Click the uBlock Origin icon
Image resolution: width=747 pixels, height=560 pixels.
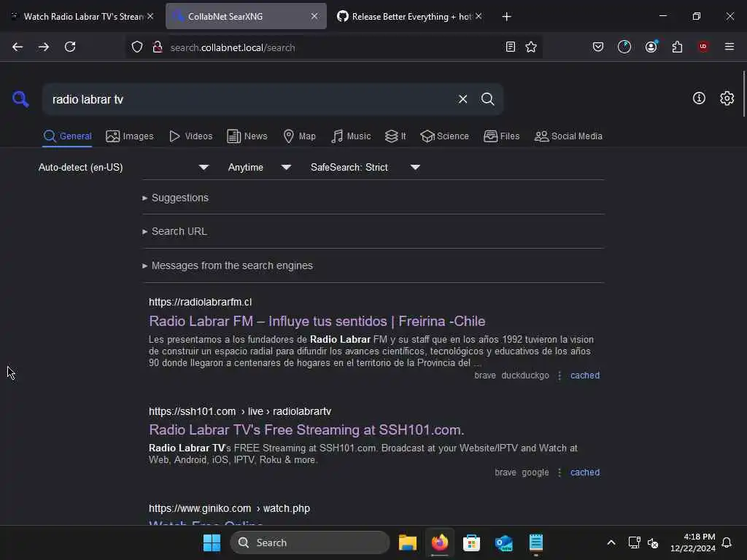[703, 47]
